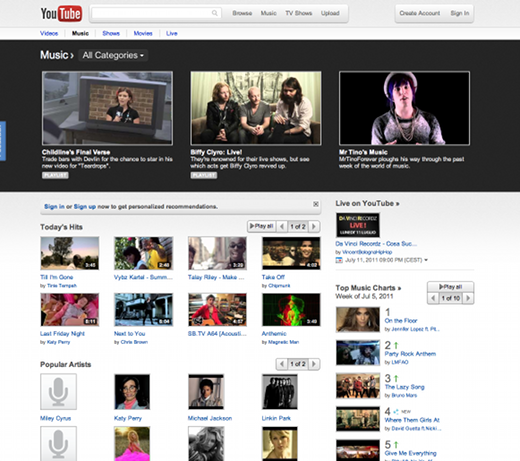Screen dimensions: 520x461
Task: Open the Top Music Charts heading link
Action: [x=368, y=288]
